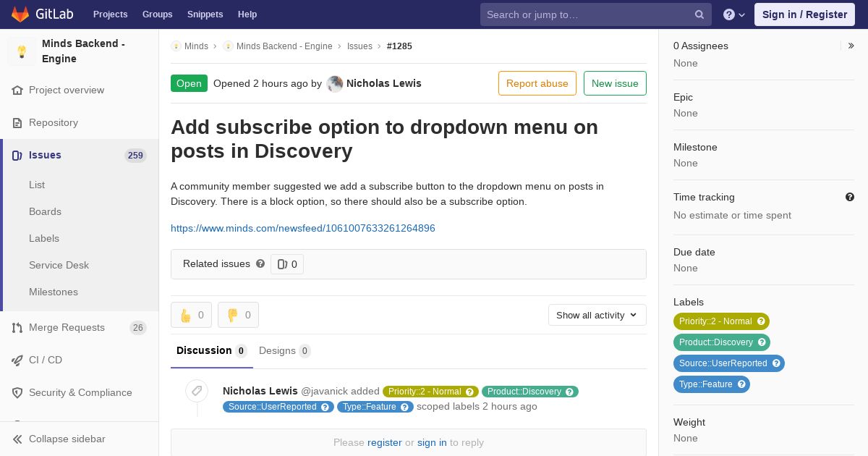Give a thumbs up reaction
The height and width of the screenshot is (456, 868).
(192, 315)
